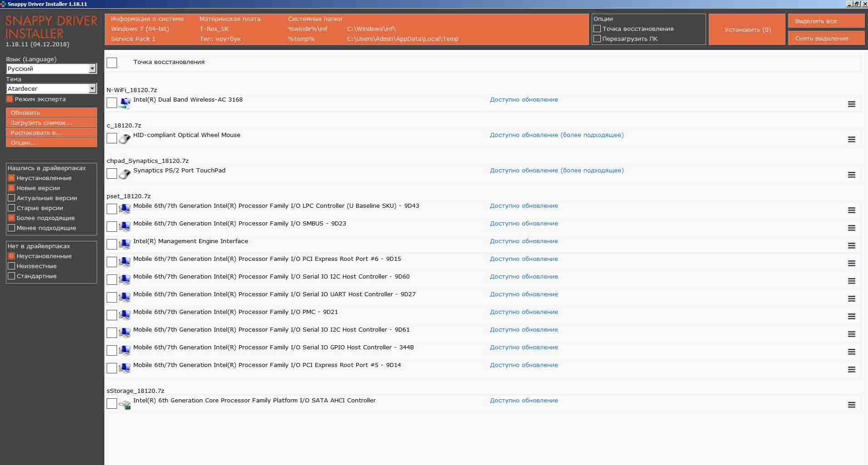Image resolution: width=868 pixels, height=465 pixels.
Task: Click Загрузить снимок... button
Action: click(x=51, y=122)
